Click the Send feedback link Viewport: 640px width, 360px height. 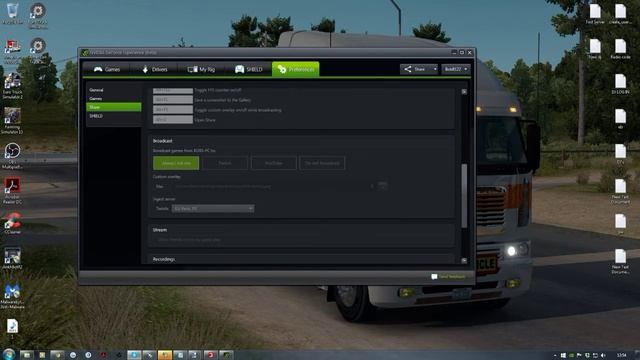(x=452, y=277)
